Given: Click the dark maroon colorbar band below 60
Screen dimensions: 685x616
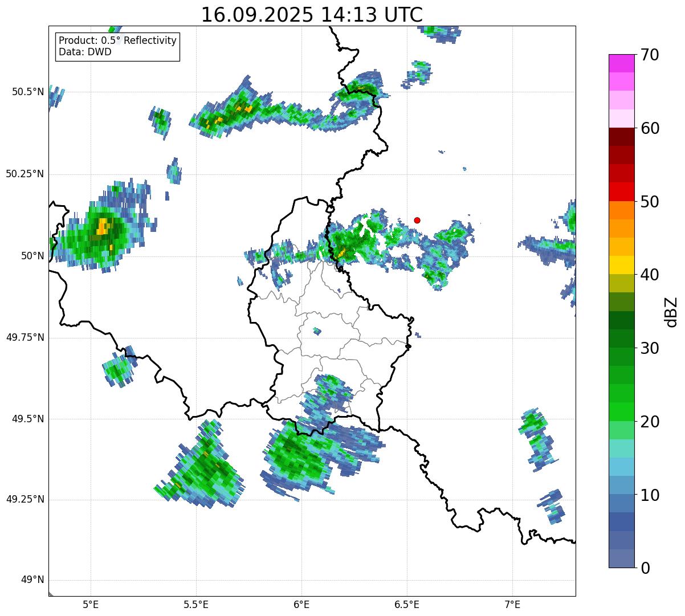Looking at the screenshot, I should 621,137.
